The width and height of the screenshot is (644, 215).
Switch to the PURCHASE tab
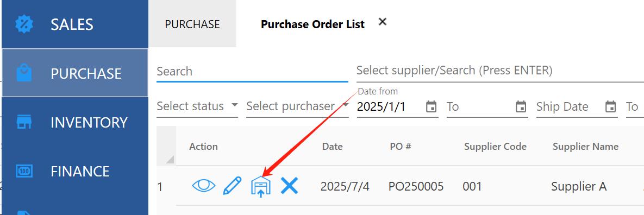[x=192, y=24]
